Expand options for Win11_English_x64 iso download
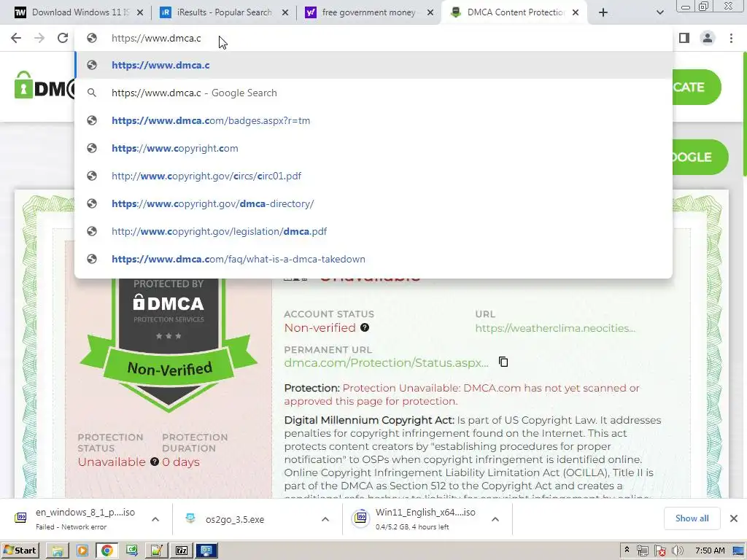Viewport: 747px width, 560px height. click(x=495, y=519)
